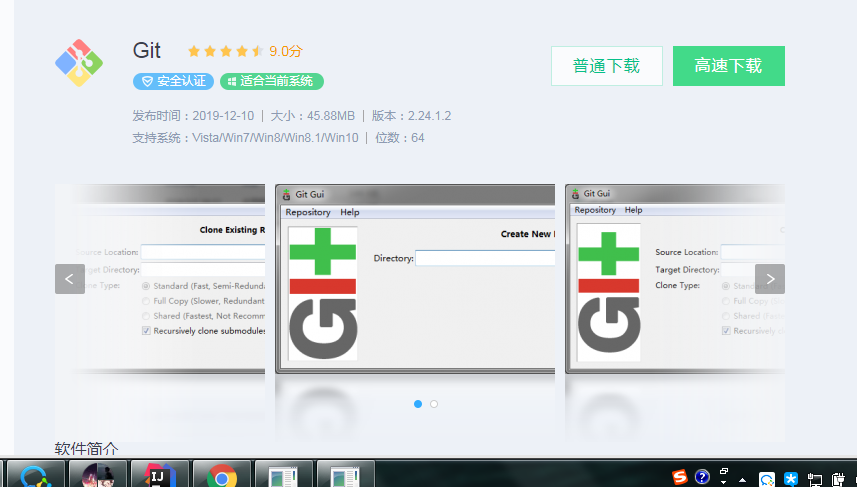Show the next screenshot with right arrow
Viewport: 857px width, 487px height.
770,279
